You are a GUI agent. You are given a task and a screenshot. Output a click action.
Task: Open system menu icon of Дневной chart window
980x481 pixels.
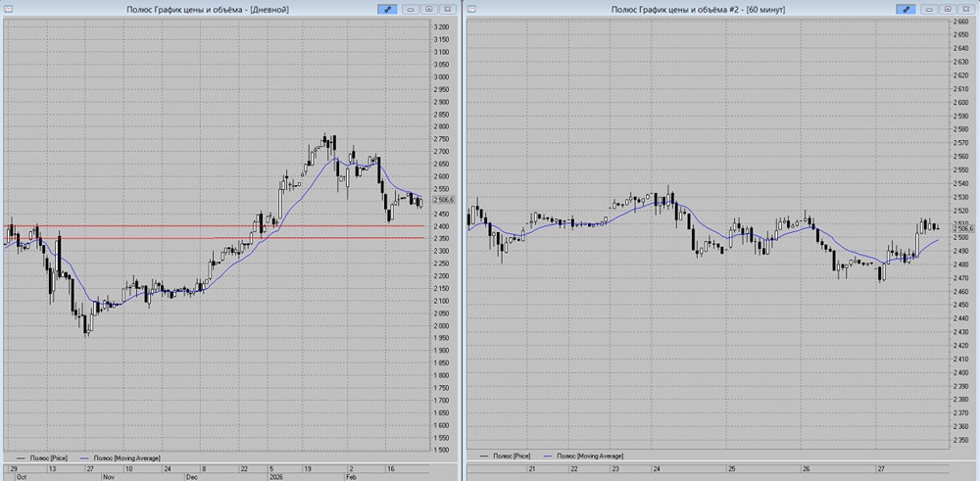point(8,10)
